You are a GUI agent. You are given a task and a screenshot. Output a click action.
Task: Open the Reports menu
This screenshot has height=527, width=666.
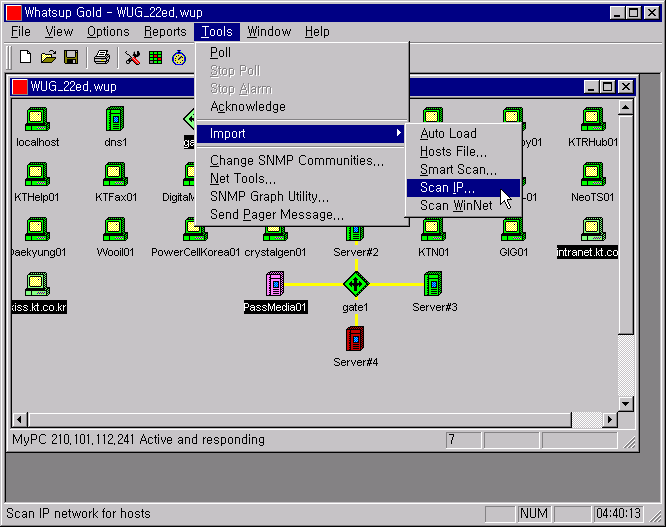[165, 32]
